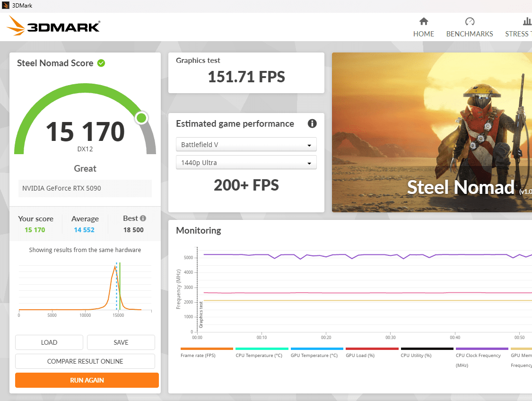Click the 151.71 FPS graphics test value
The image size is (532, 401).
(246, 77)
